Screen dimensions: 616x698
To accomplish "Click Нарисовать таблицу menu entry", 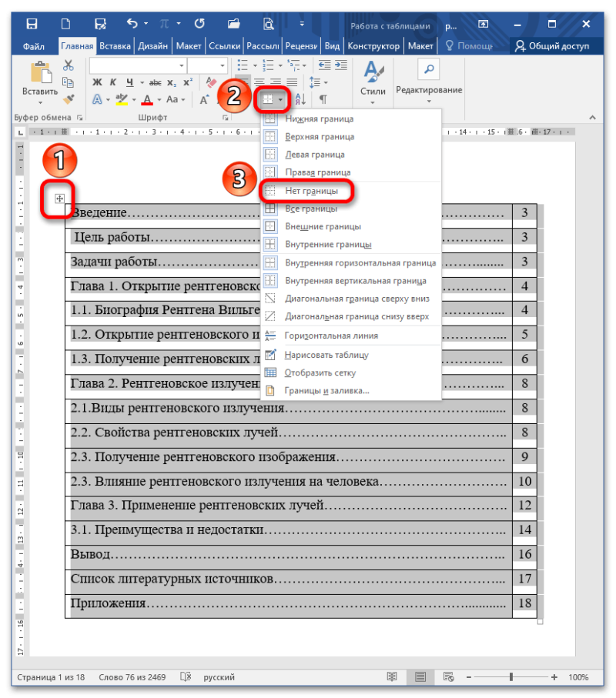I will pos(326,355).
